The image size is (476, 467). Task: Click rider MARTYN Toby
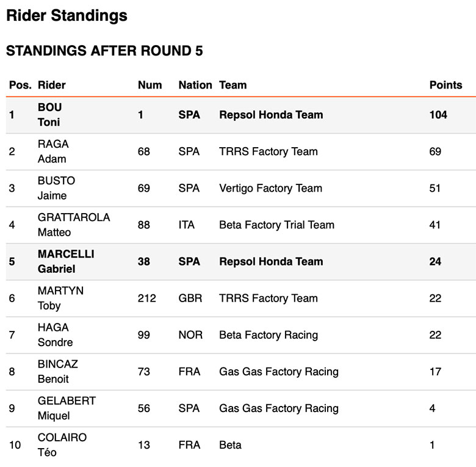click(60, 298)
